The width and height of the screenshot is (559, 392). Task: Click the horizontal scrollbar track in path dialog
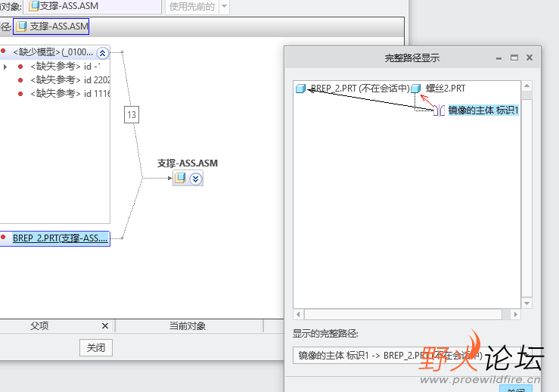coord(403,315)
